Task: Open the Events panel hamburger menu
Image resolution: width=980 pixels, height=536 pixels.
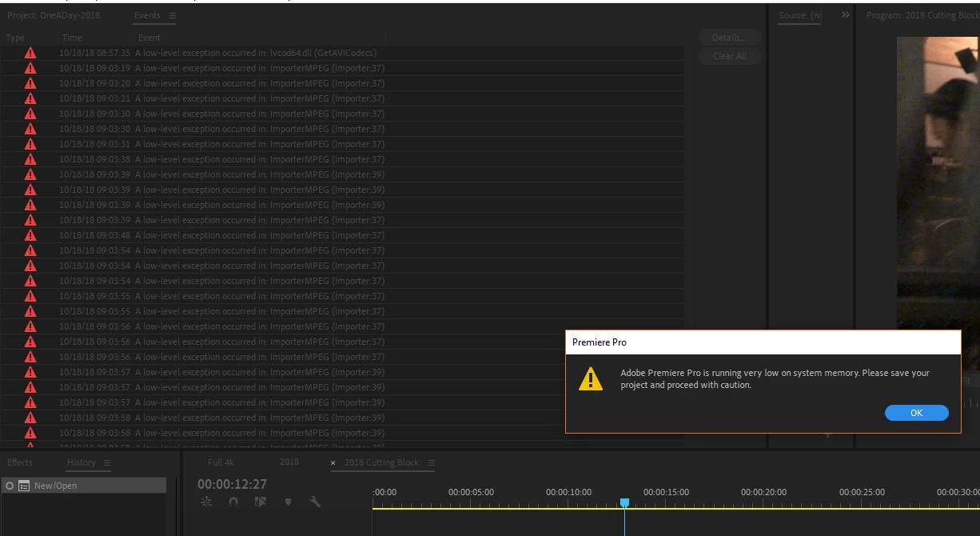Action: click(x=173, y=15)
